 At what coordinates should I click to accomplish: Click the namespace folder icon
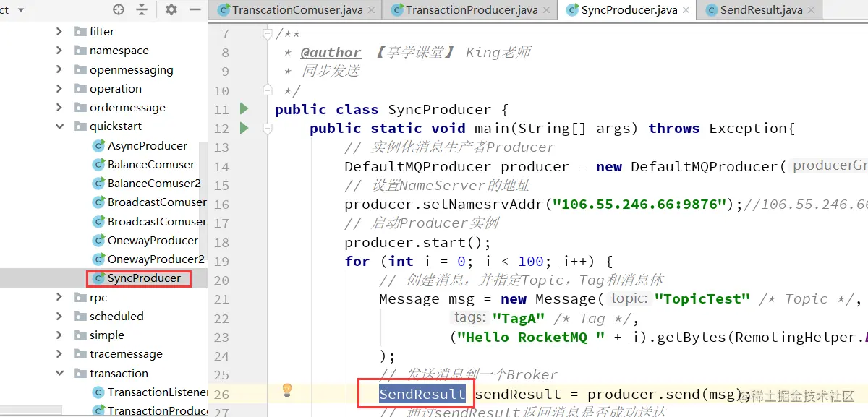(80, 51)
